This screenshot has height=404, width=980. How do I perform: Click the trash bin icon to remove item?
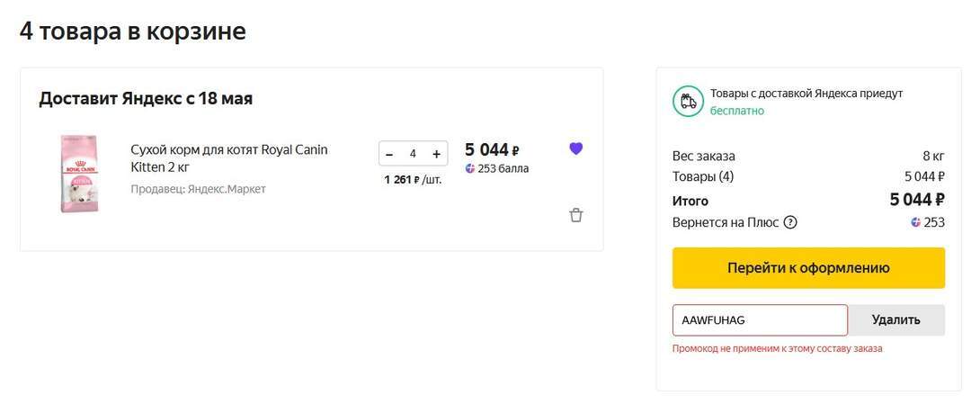(576, 215)
